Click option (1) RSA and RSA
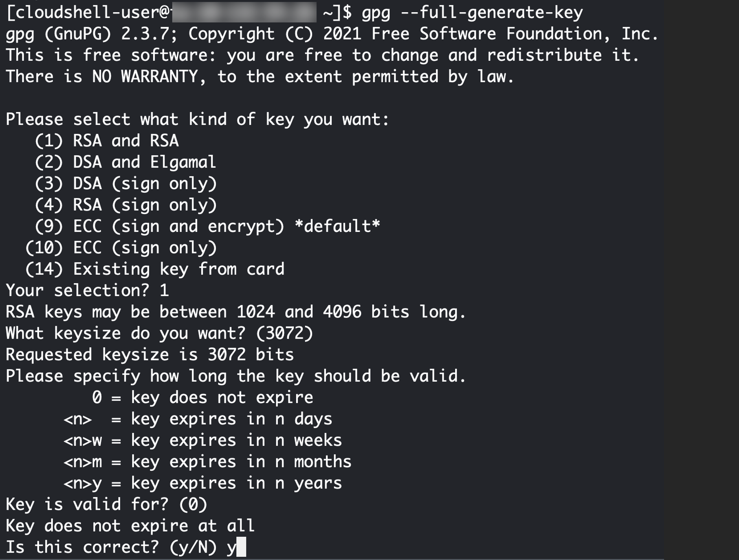 pyautogui.click(x=107, y=141)
